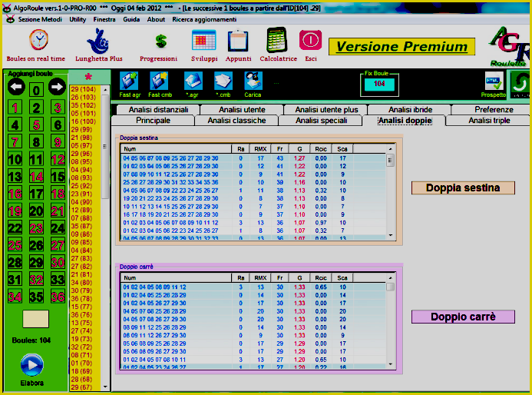This screenshot has height=395, width=532.
Task: Click the pink asterisk above boule list
Action: click(88, 77)
